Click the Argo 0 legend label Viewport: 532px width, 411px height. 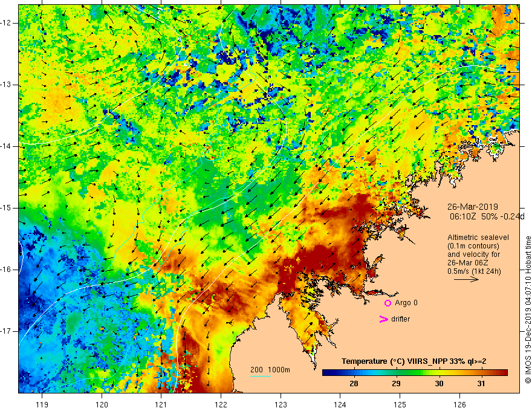point(406,303)
